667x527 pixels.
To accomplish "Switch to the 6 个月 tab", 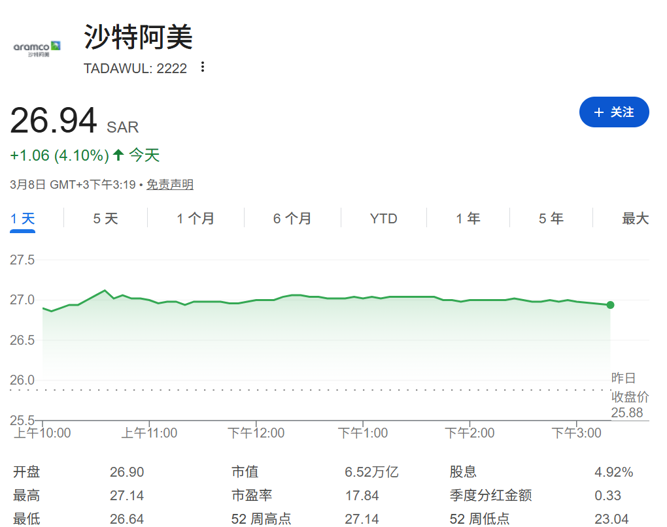I will point(292,218).
